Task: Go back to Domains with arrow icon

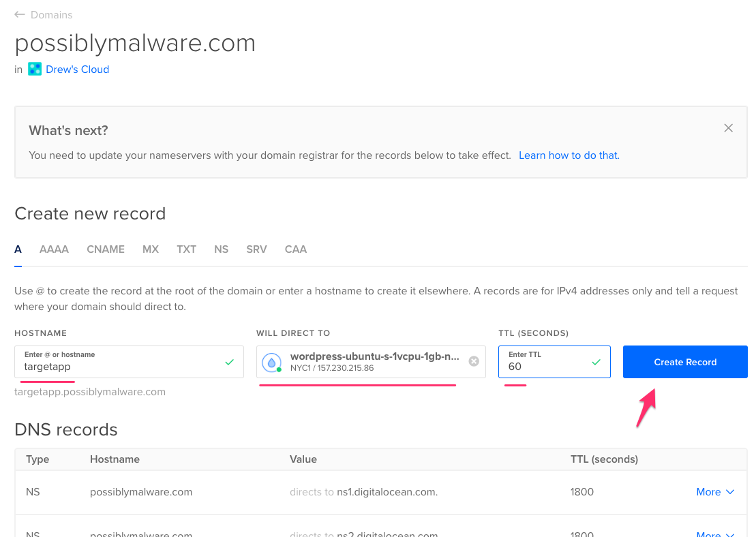Action: (x=19, y=14)
